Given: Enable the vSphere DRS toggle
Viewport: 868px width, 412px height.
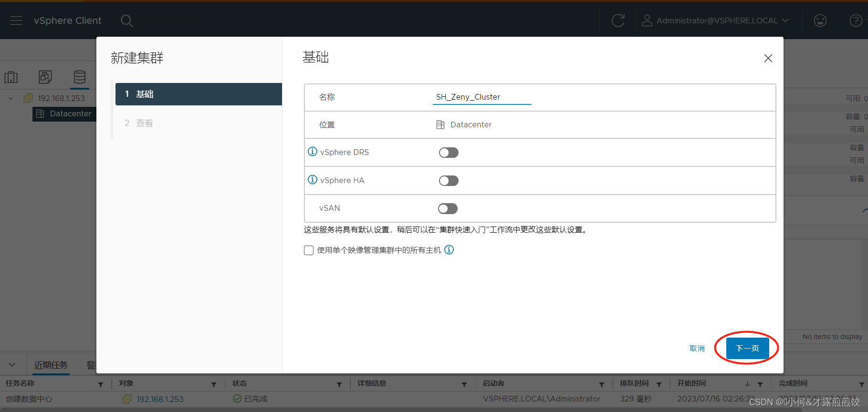Looking at the screenshot, I should pyautogui.click(x=449, y=153).
